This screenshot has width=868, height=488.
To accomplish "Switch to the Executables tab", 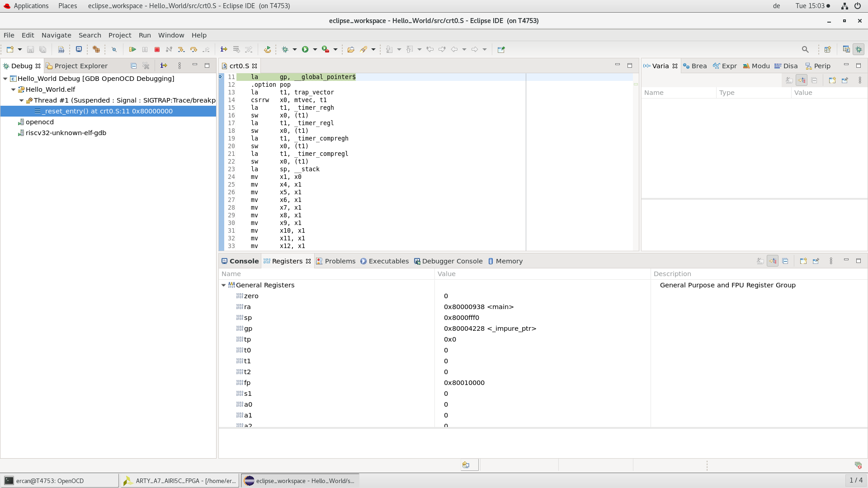I will [384, 261].
